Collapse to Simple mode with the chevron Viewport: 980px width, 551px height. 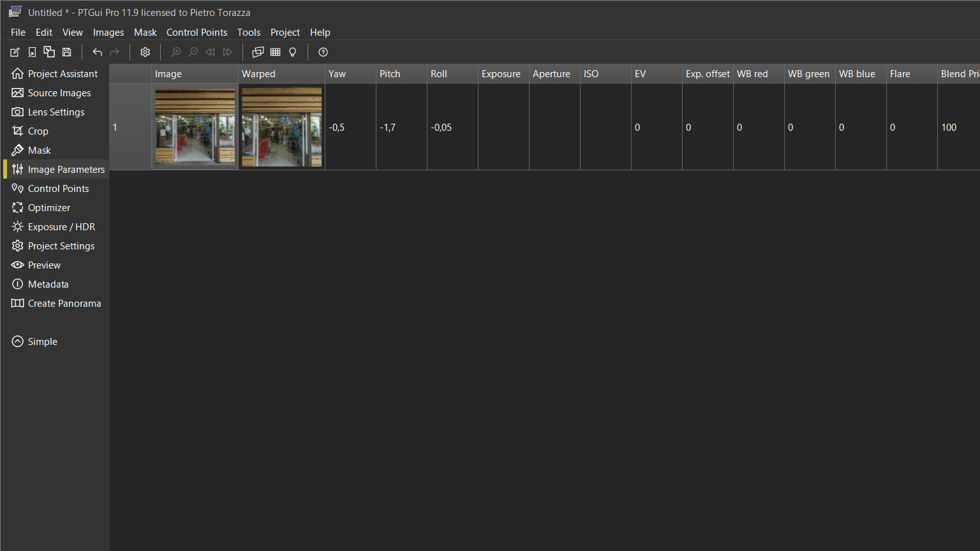point(17,341)
